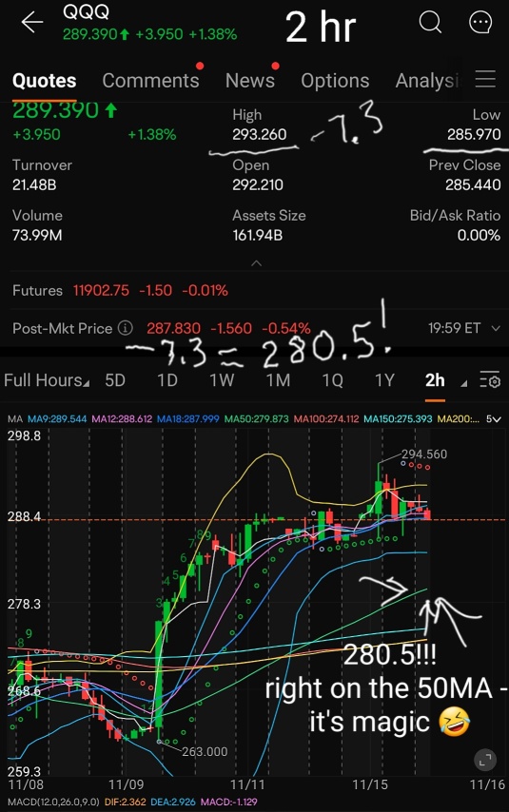This screenshot has height=812, width=509.
Task: Tap the Futures 11902.75 row
Action: [255, 290]
